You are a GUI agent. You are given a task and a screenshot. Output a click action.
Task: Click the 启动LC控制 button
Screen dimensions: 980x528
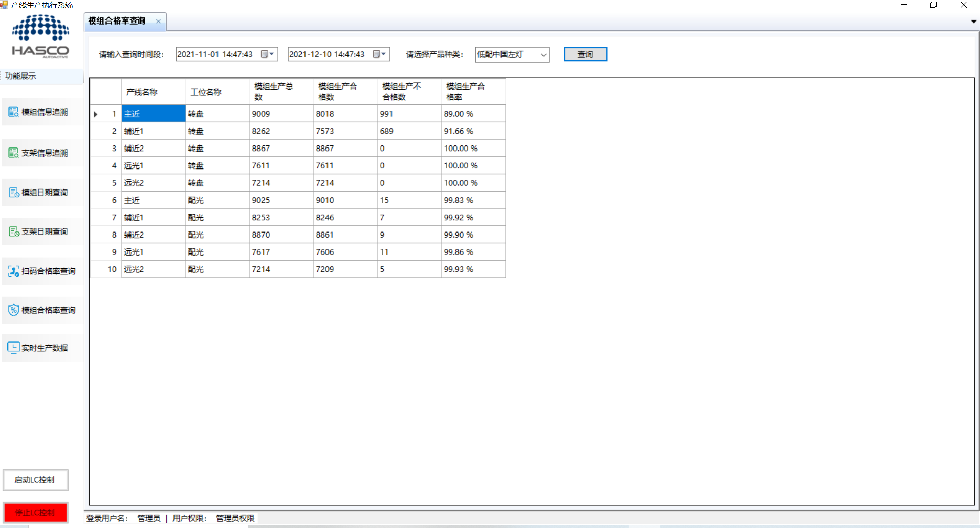pos(35,480)
